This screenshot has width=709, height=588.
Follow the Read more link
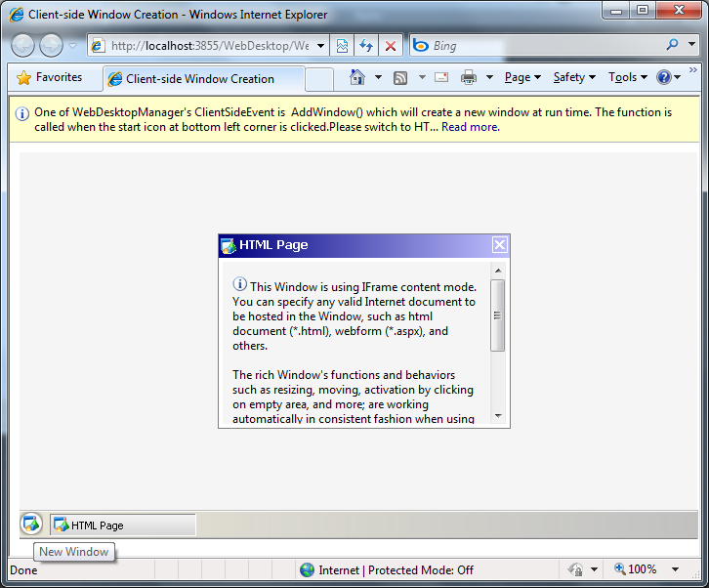tap(470, 127)
